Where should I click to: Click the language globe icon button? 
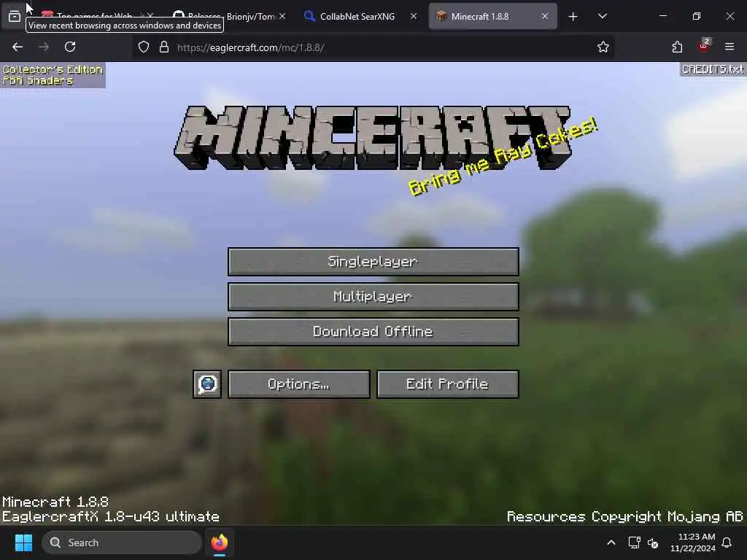pos(207,384)
